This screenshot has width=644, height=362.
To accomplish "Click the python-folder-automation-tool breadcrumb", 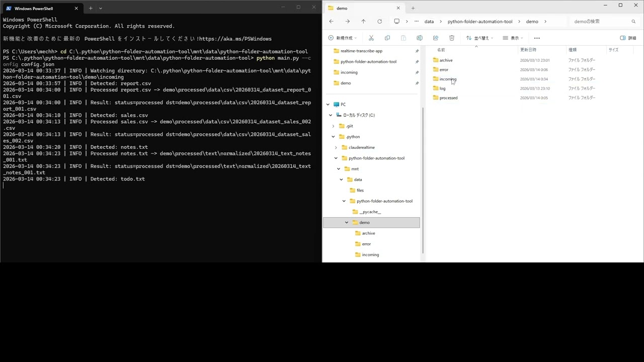I will click(480, 22).
